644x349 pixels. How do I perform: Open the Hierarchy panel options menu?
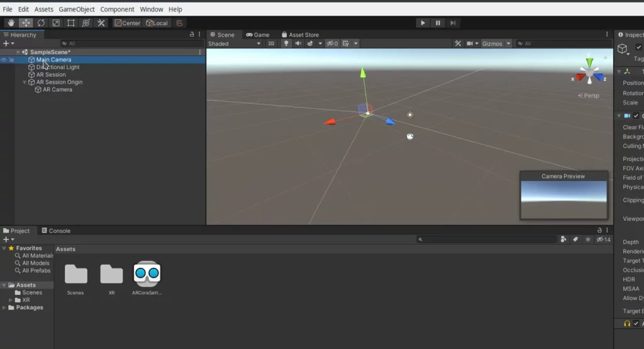pyautogui.click(x=199, y=35)
